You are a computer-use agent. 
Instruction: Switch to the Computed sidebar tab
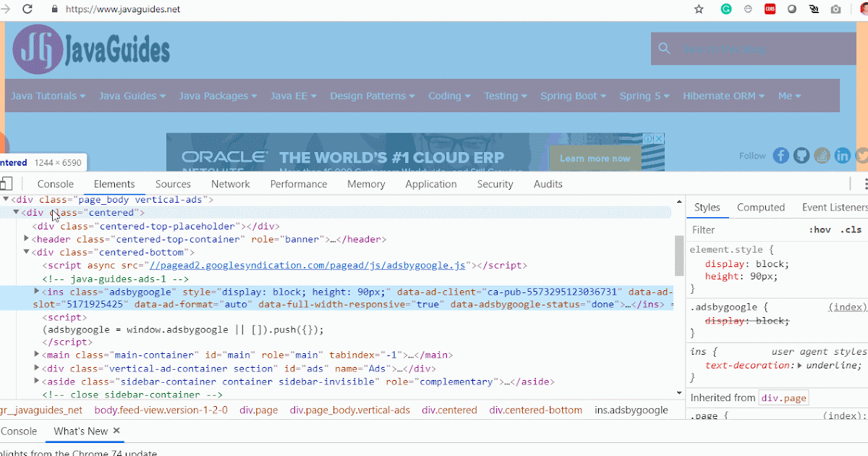click(761, 207)
